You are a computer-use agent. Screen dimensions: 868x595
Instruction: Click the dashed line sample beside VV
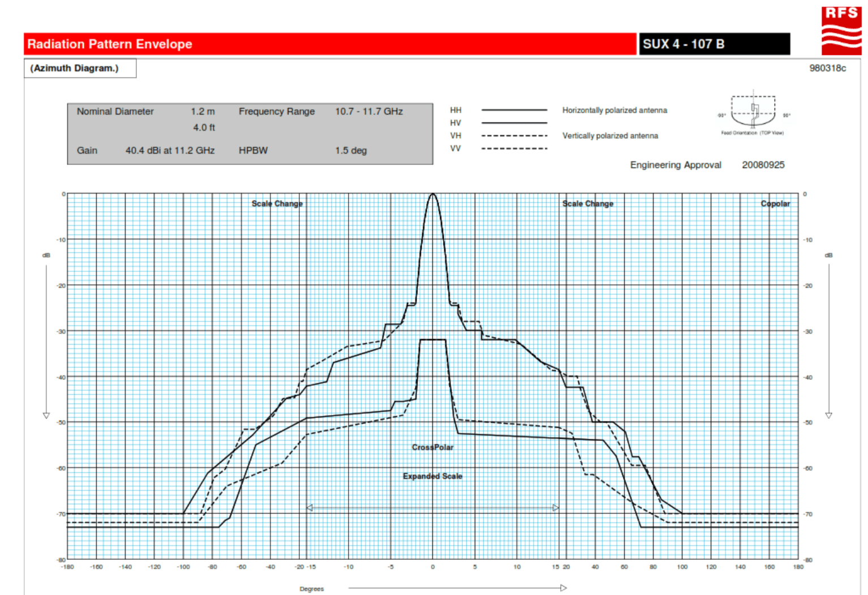tap(514, 148)
